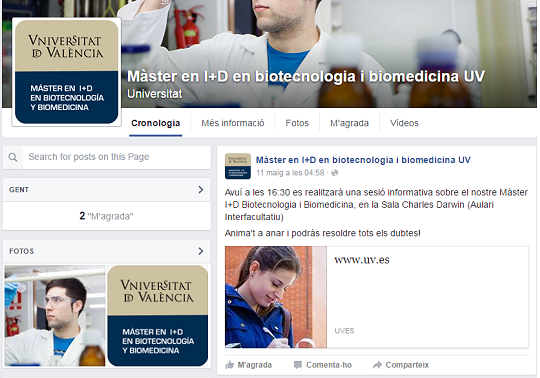Open the small page avatar in post header
Image resolution: width=540 pixels, height=378 pixels.
point(238,166)
